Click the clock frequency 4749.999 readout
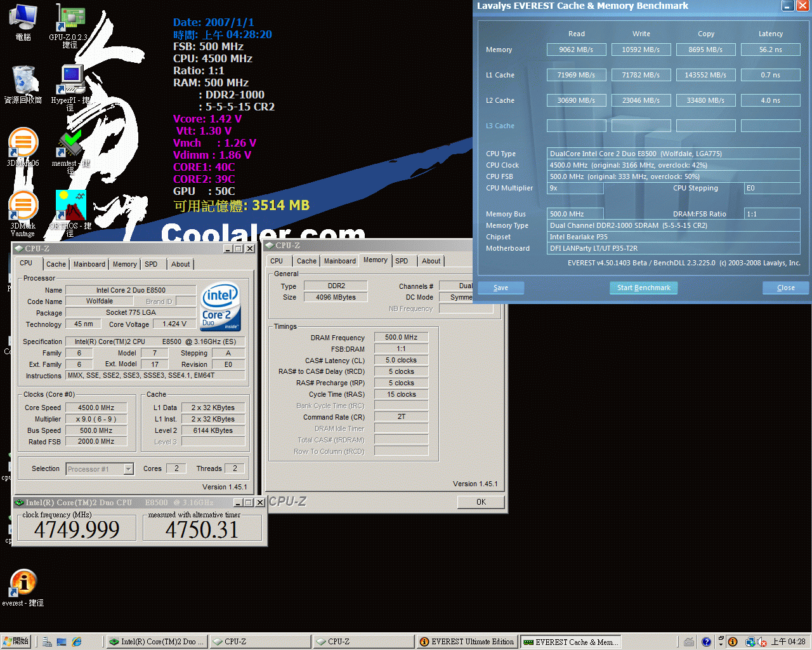 point(77,529)
